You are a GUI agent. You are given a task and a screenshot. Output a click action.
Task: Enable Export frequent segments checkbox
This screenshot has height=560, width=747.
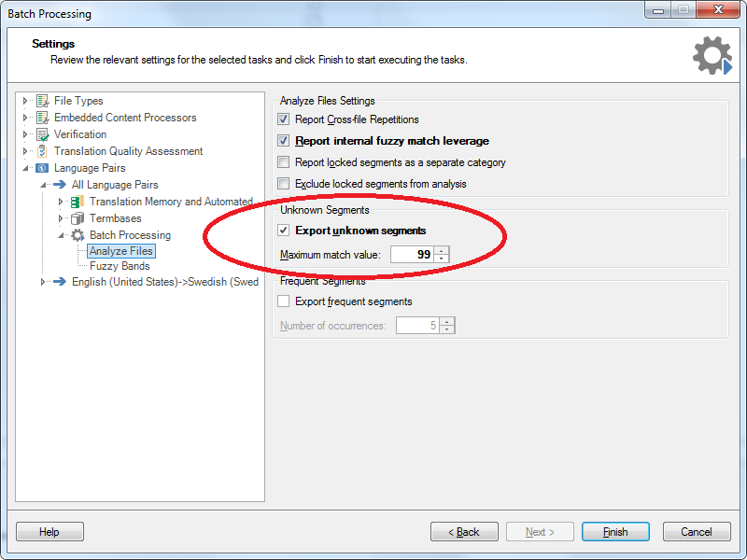coord(284,301)
